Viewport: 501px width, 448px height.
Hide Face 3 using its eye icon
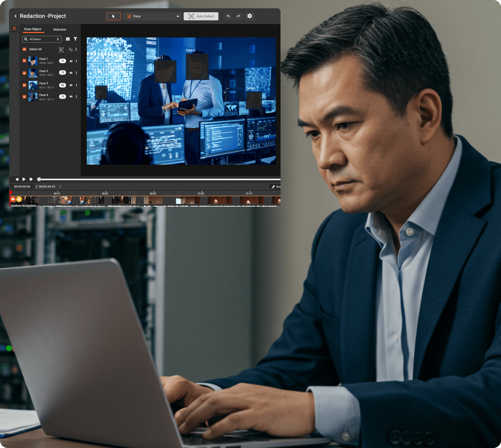pos(71,85)
